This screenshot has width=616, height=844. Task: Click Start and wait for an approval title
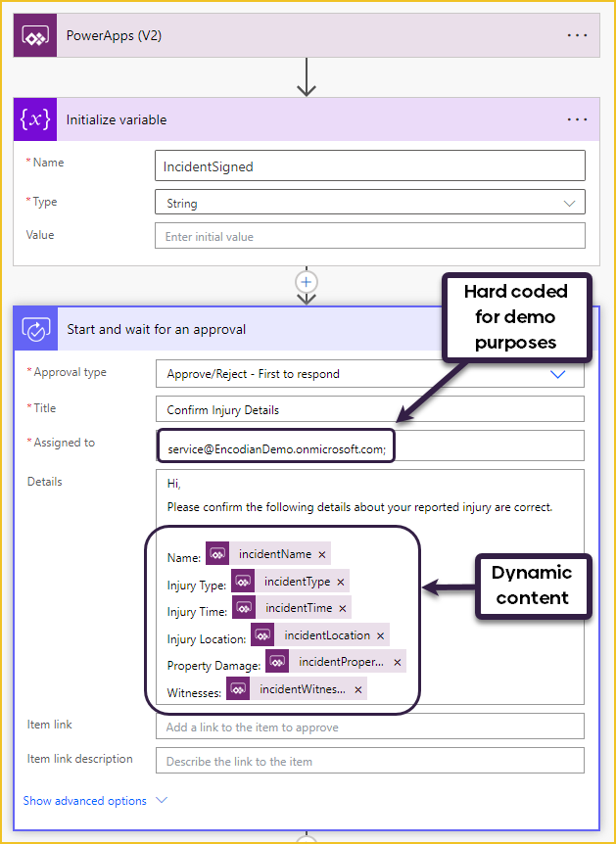pos(156,329)
